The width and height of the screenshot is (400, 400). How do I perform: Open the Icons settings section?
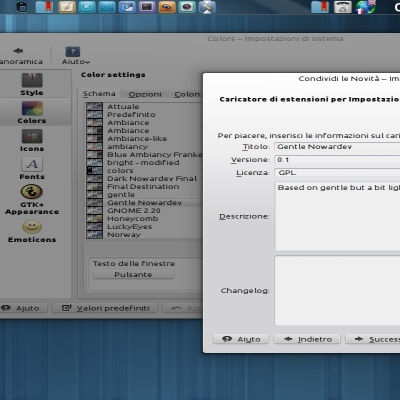click(32, 140)
